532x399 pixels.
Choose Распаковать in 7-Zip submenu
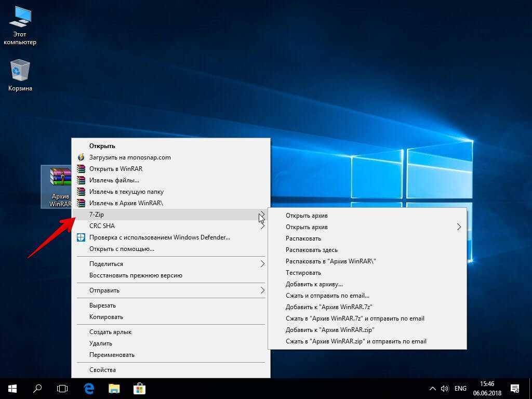tap(367, 238)
